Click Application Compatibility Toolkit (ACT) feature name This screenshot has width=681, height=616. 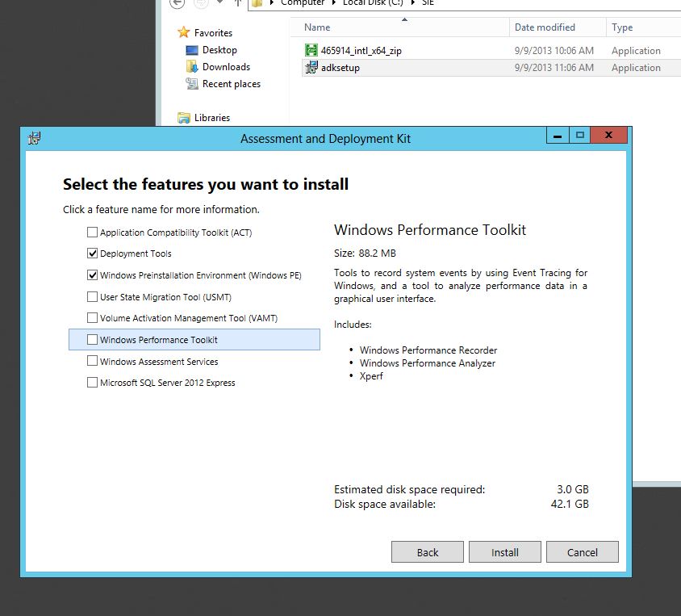pos(176,233)
